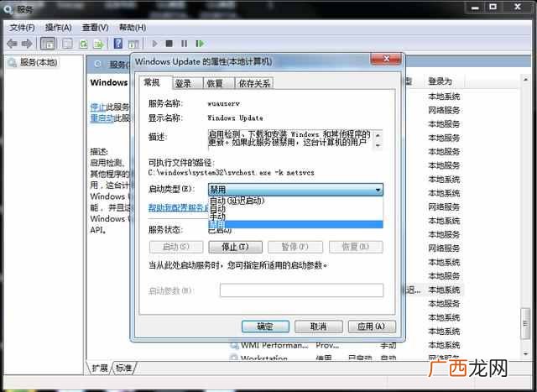Click the Start Service play icon
Viewport: 537px width, 392px height.
coord(154,44)
